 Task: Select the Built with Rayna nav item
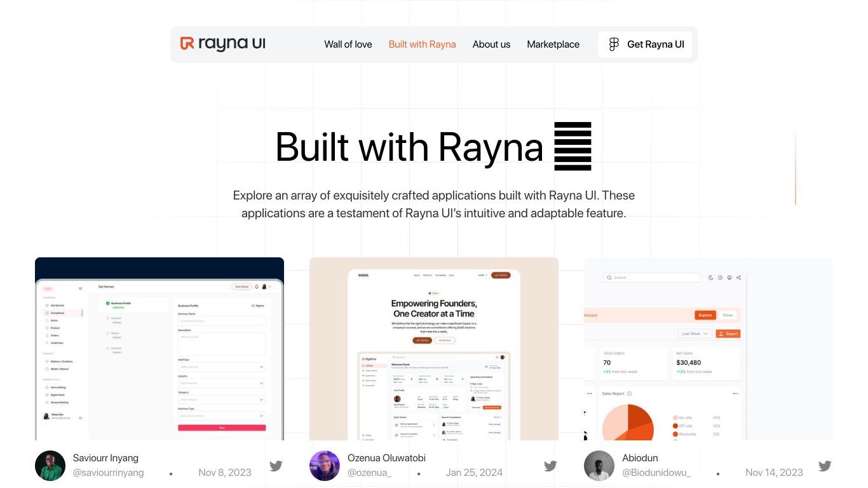(422, 44)
